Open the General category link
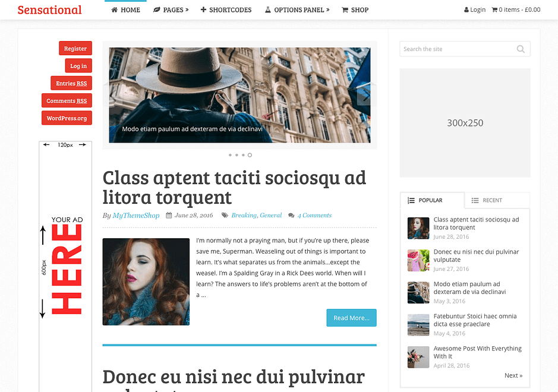The height and width of the screenshot is (392, 558). coord(271,215)
